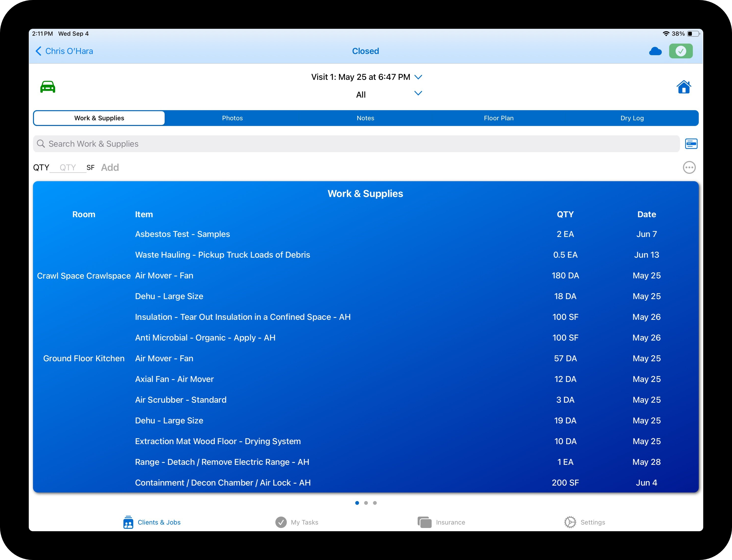Open Settings gear in bottom bar
The width and height of the screenshot is (732, 560).
click(584, 522)
